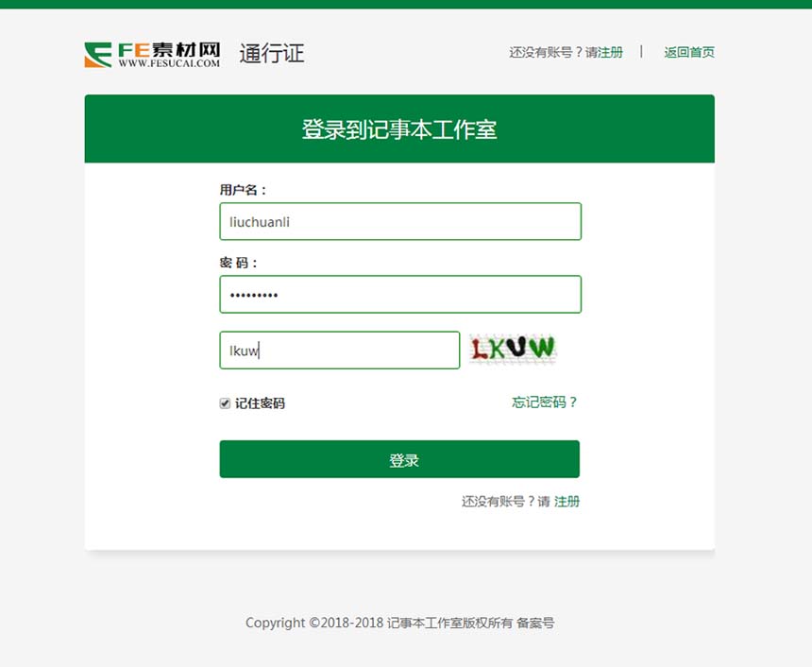Go to 返回首页 in the top right
812x667 pixels.
pyautogui.click(x=689, y=52)
